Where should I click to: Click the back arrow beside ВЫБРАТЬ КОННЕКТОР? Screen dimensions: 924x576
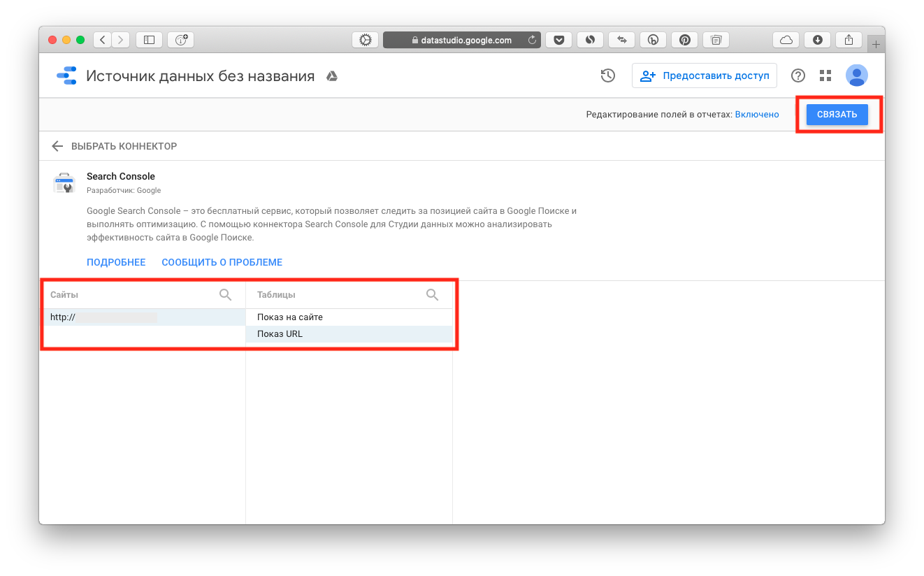57,146
